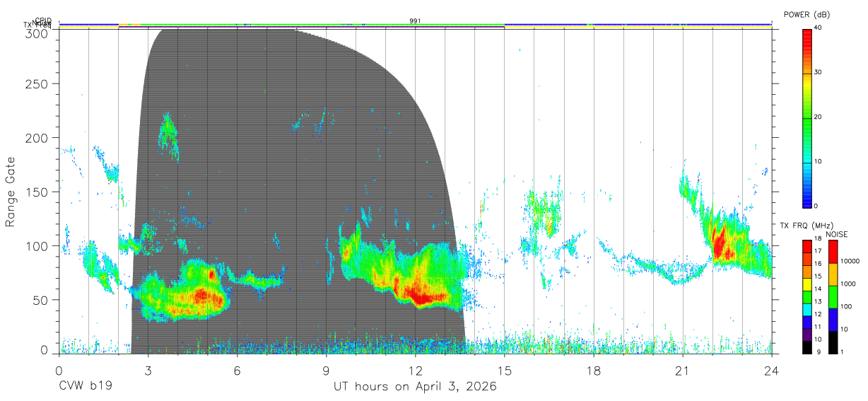Click the '15' label on the TX FRQ scale

(x=818, y=277)
